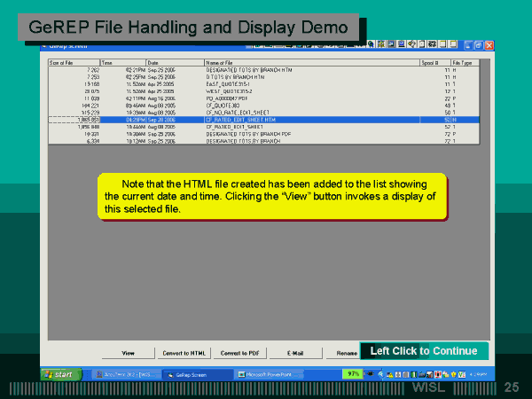Click the File Type column header
Viewport: 532px width, 399px height.
click(466, 63)
